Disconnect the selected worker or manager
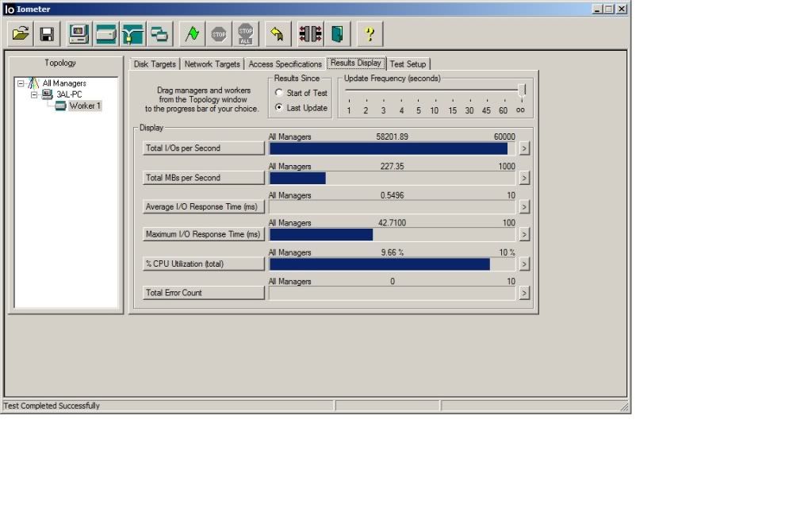The image size is (812, 508). tap(310, 34)
